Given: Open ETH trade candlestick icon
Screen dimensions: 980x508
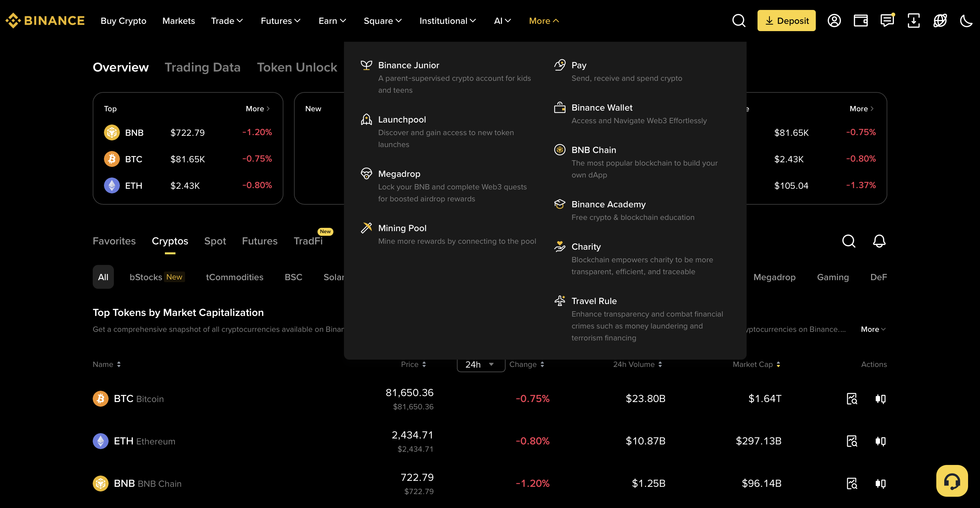Looking at the screenshot, I should 880,441.
